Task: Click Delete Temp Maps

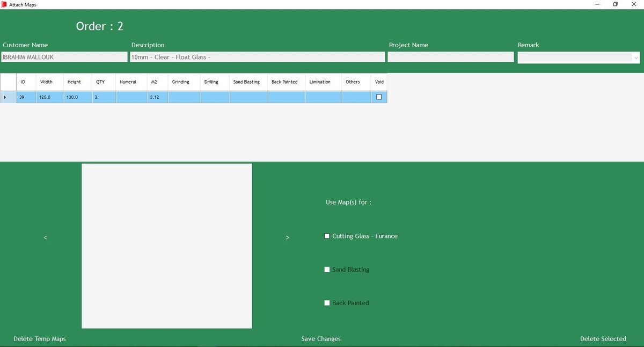Action: click(x=40, y=339)
